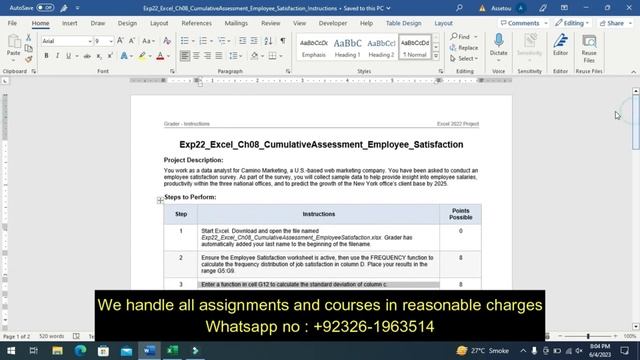Open bullet list options dropdown
Screen dimensions: 640x360
(x=193, y=41)
